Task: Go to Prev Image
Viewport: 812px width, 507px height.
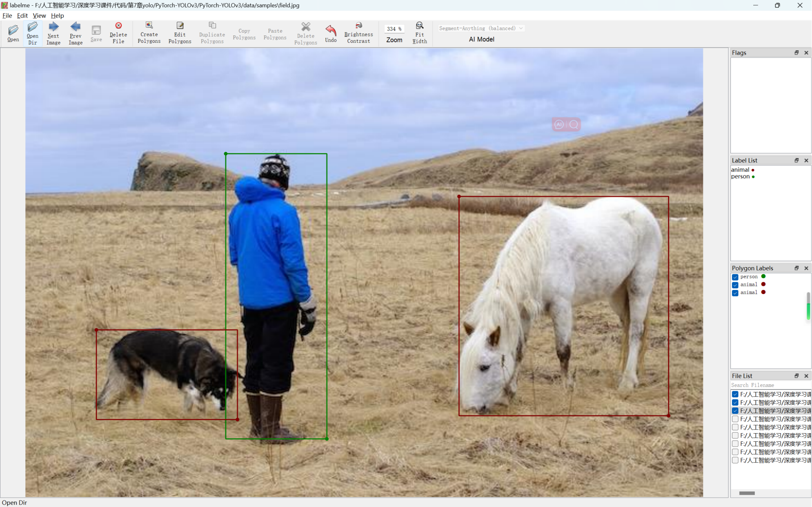Action: 76,33
